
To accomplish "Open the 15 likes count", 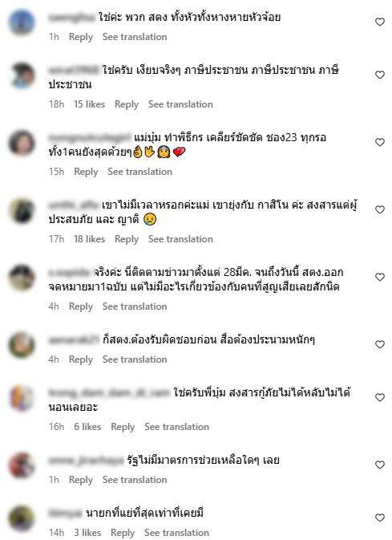I will pos(89,104).
